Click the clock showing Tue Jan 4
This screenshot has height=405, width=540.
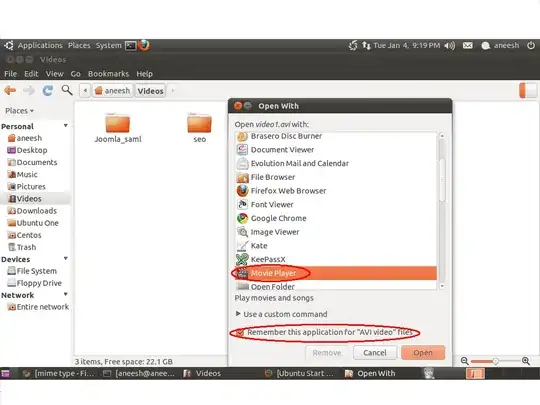pos(407,45)
